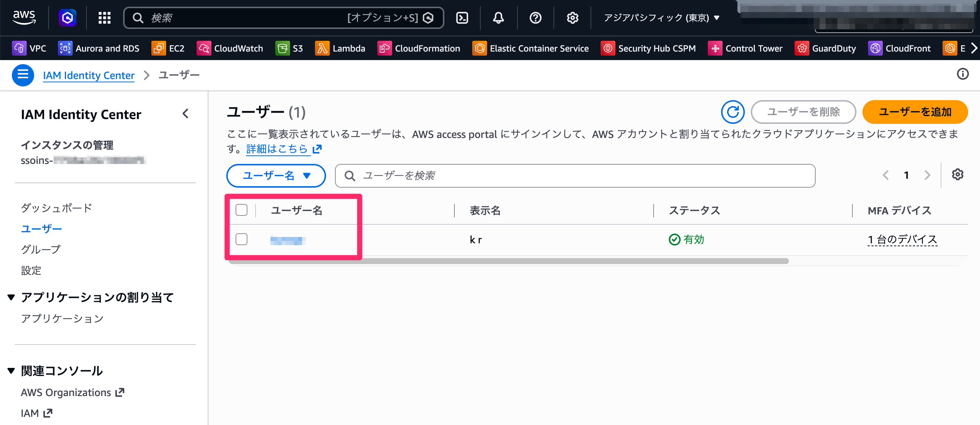The image size is (980, 425).
Task: Open 設定 in sidebar
Action: 31,270
